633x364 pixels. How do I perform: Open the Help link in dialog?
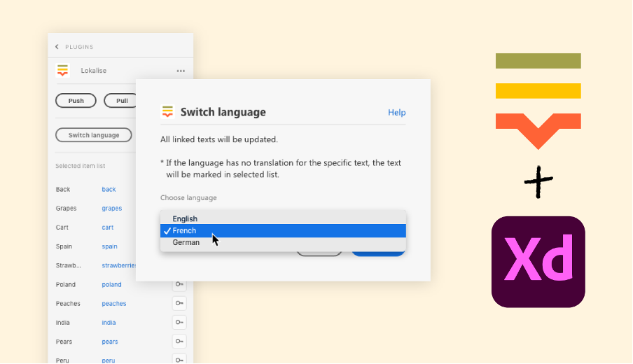click(x=396, y=113)
